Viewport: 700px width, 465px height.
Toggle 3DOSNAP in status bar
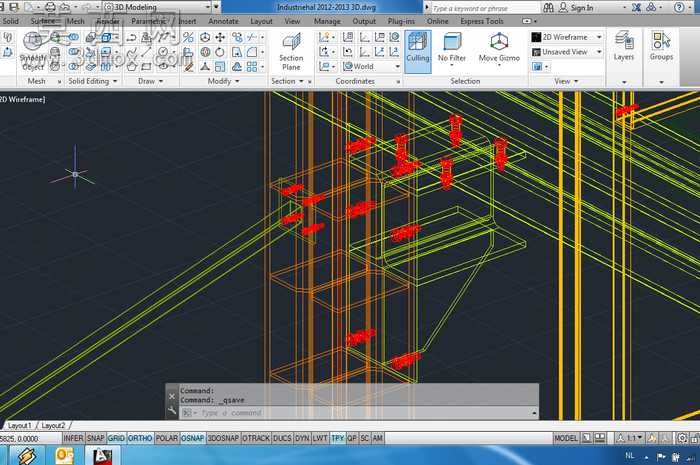coord(223,438)
